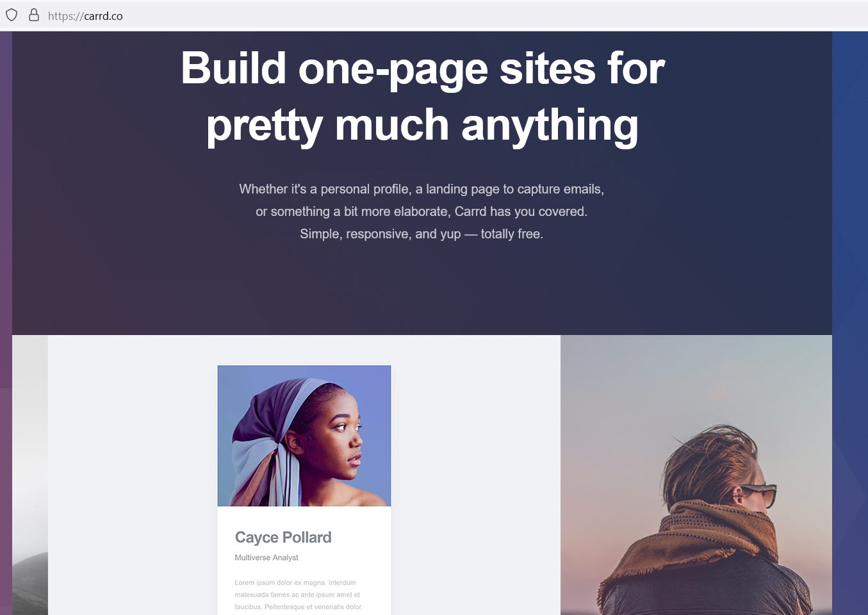Open the template with sunglasses woman photo
The height and width of the screenshot is (615, 868).
(696, 475)
